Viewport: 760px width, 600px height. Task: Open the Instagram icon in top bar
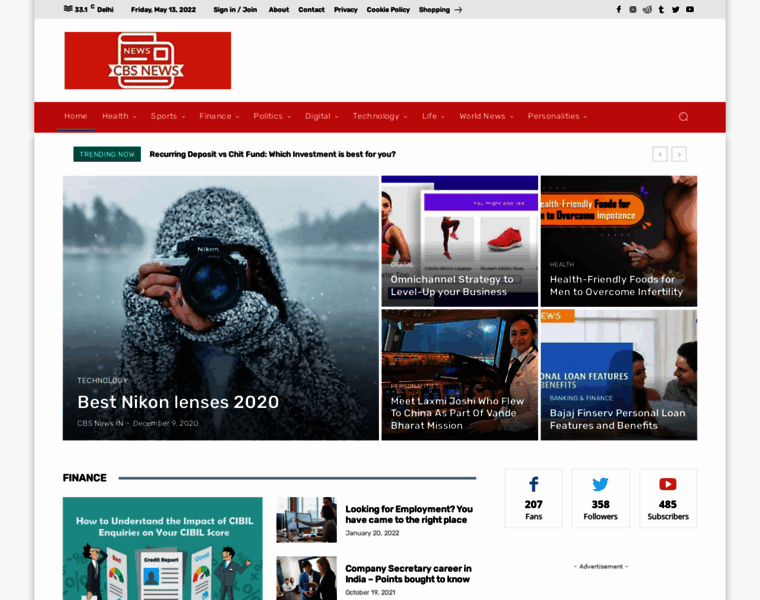(x=633, y=9)
